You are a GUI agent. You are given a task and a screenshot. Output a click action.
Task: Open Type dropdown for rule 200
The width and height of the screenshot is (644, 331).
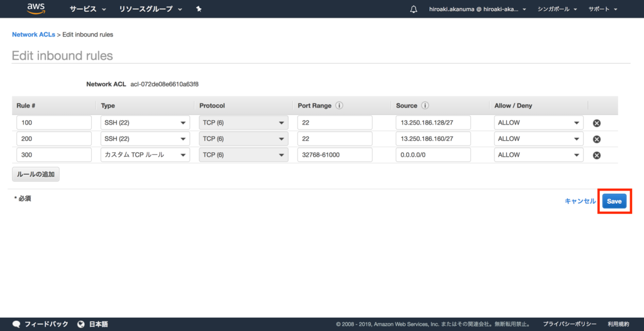[x=145, y=138]
